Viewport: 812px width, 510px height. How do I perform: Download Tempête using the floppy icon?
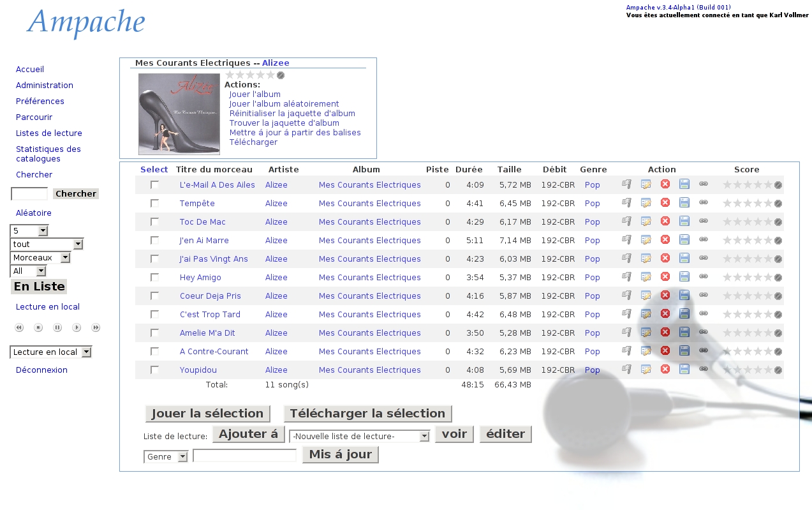coord(684,203)
